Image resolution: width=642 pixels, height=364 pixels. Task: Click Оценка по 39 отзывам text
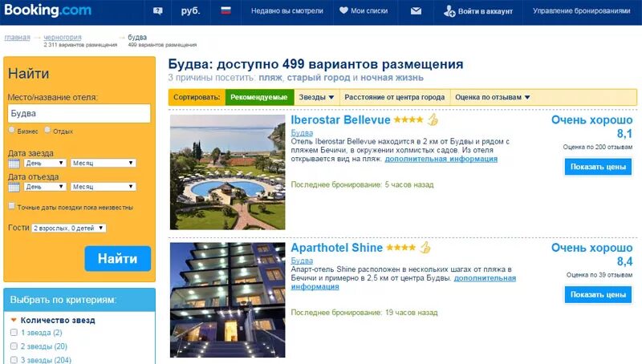tap(599, 275)
